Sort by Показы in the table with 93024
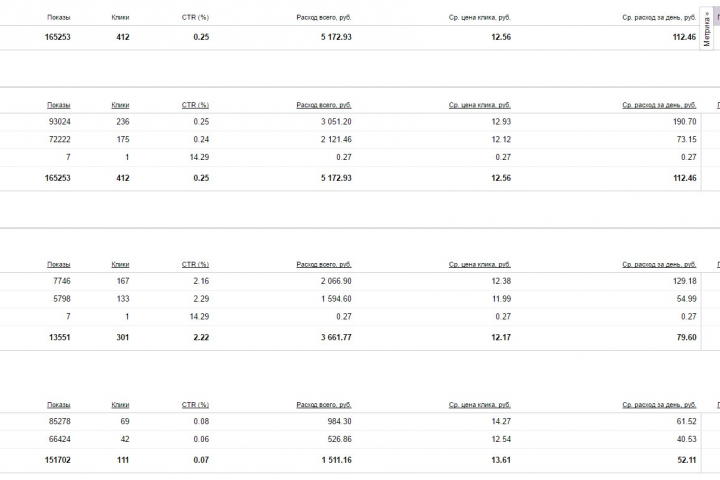Screen dimensions: 720x480 (59, 105)
